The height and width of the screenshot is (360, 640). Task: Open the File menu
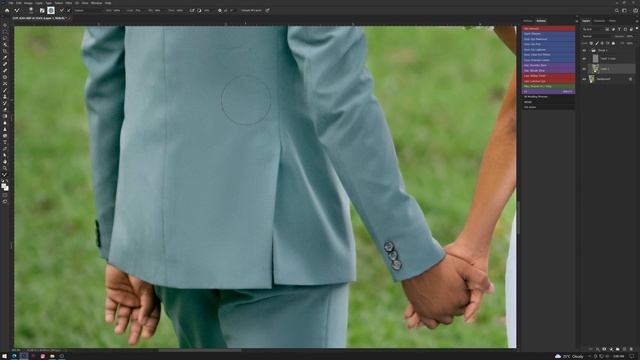(x=11, y=3)
